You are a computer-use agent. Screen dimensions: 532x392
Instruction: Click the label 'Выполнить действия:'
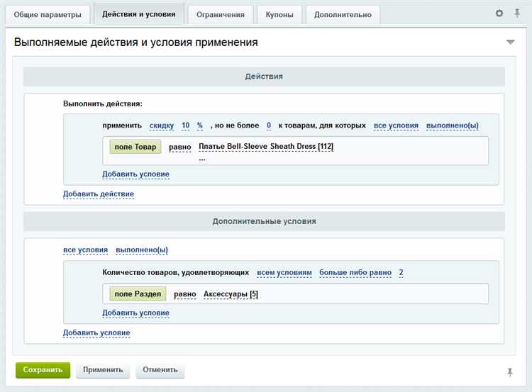click(103, 103)
